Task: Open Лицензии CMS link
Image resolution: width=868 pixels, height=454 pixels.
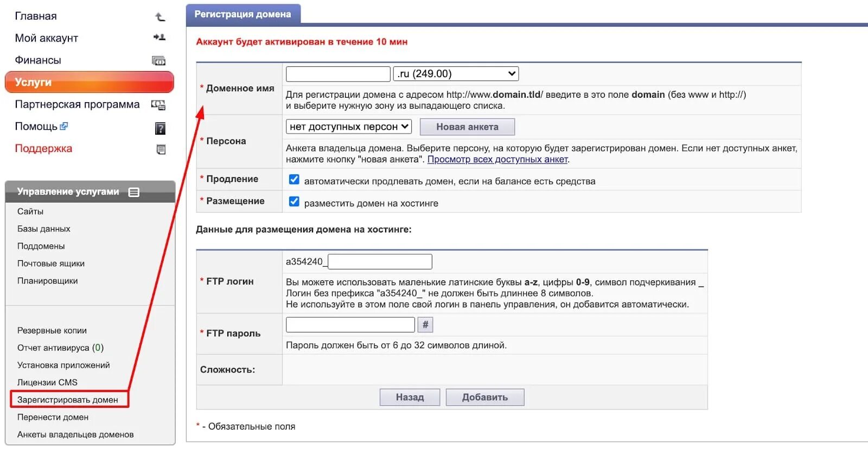Action: coord(47,383)
